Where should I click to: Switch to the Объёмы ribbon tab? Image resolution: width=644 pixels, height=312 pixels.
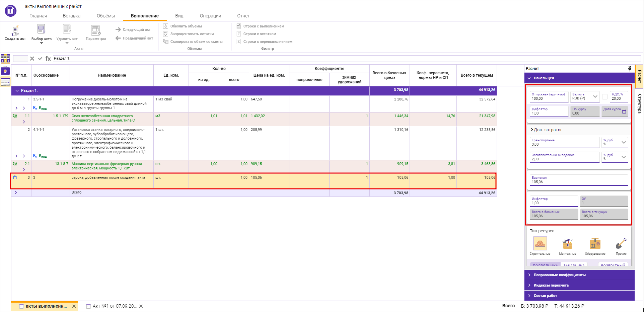pos(105,16)
